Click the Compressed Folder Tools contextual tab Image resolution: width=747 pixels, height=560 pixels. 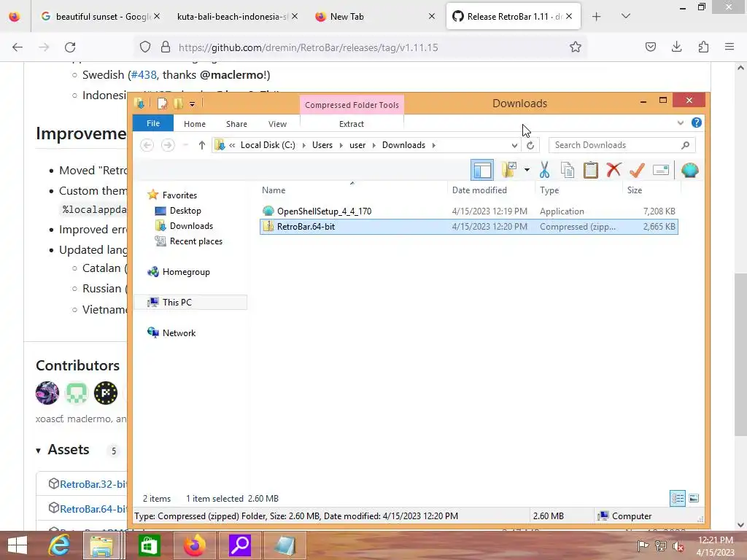[352, 105]
